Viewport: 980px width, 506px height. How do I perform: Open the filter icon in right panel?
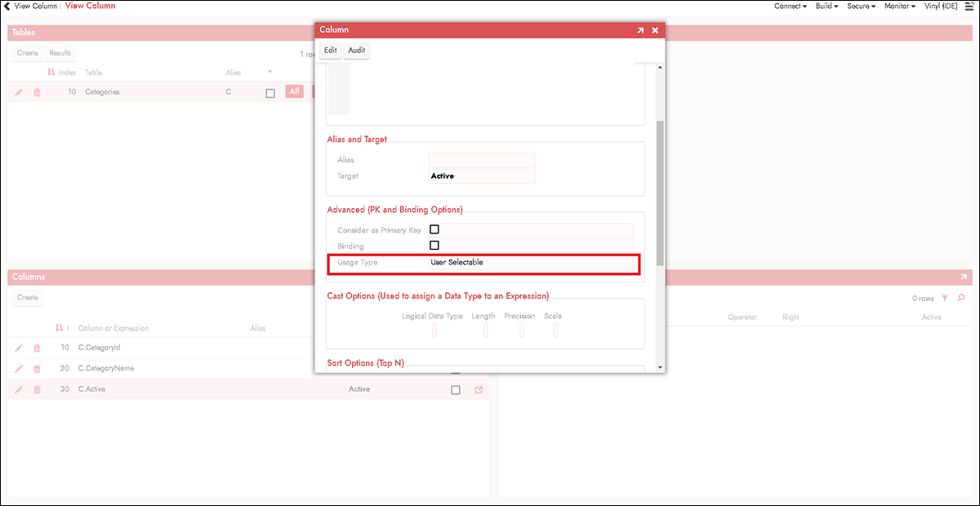click(x=945, y=299)
